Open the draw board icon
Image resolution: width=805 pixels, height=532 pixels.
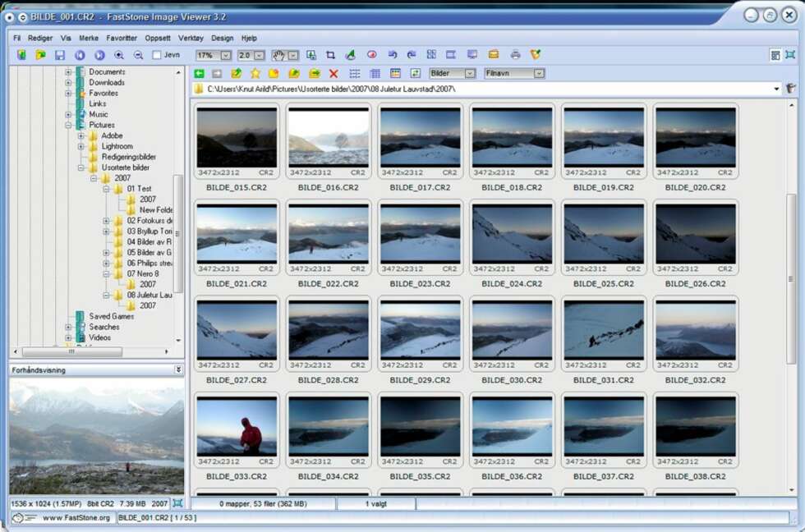[x=351, y=55]
